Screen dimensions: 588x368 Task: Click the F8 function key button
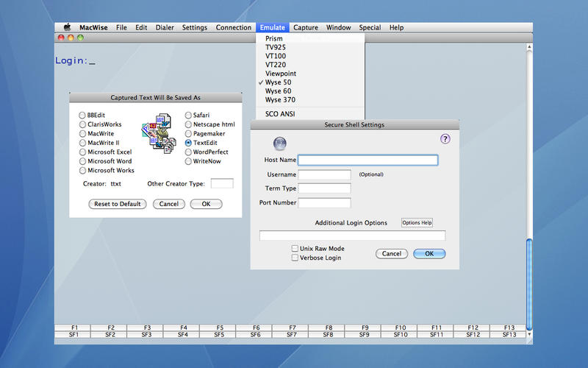tap(327, 328)
